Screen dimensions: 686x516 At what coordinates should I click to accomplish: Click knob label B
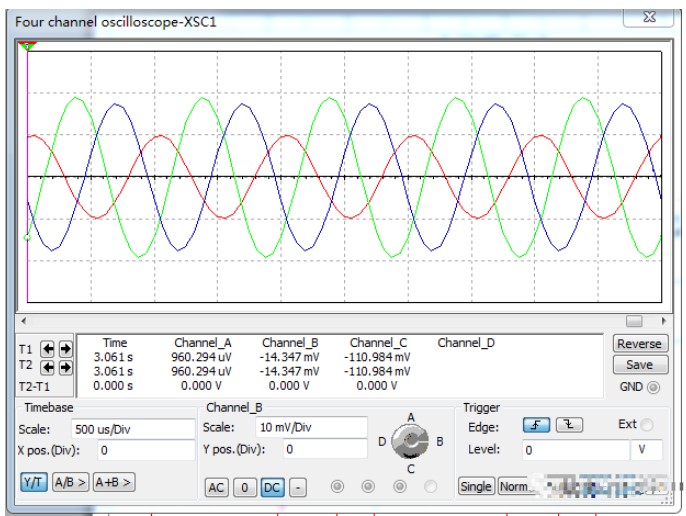pyautogui.click(x=440, y=442)
